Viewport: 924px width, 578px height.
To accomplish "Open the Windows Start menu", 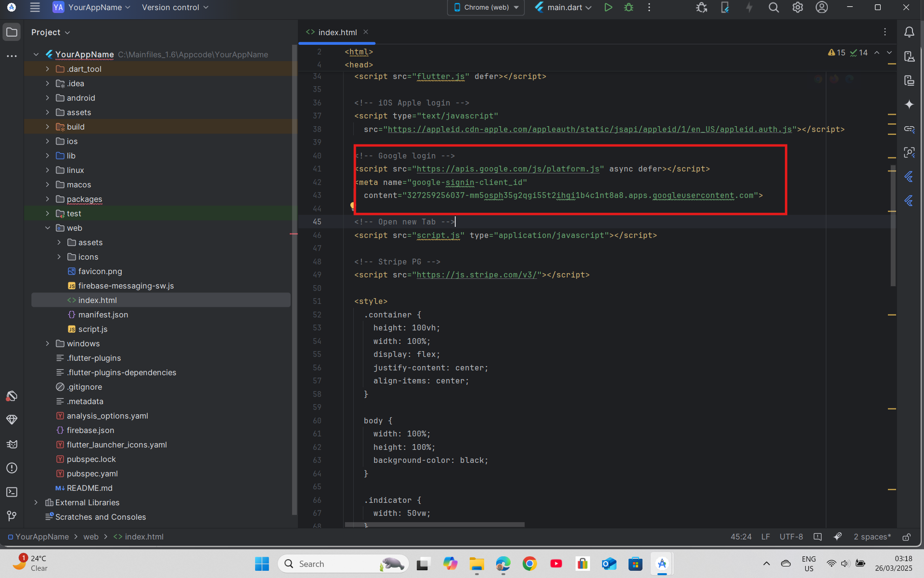I will 262,564.
